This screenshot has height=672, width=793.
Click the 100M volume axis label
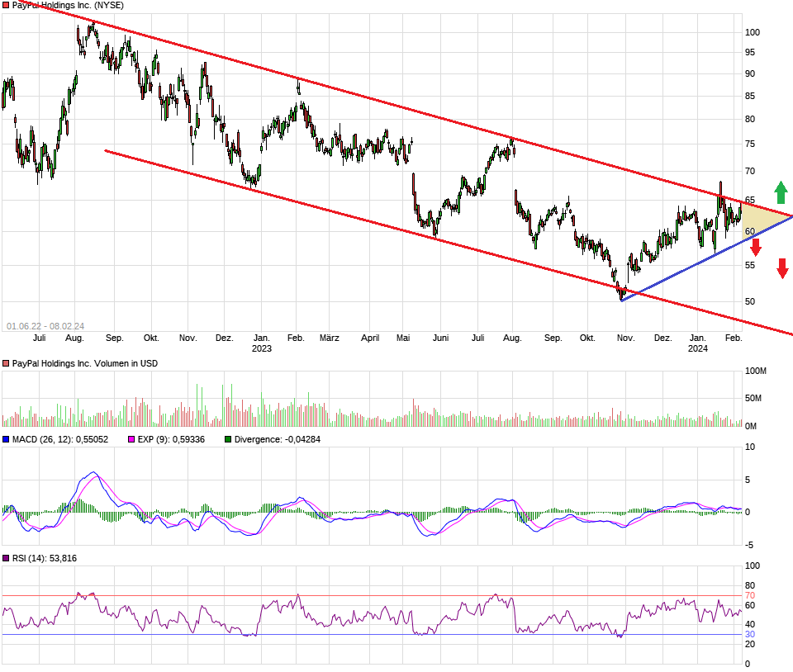[x=756, y=371]
